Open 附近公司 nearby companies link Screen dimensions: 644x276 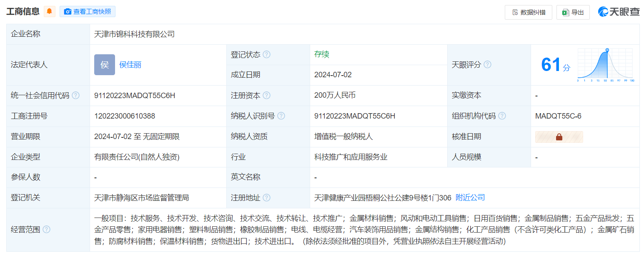pos(470,198)
